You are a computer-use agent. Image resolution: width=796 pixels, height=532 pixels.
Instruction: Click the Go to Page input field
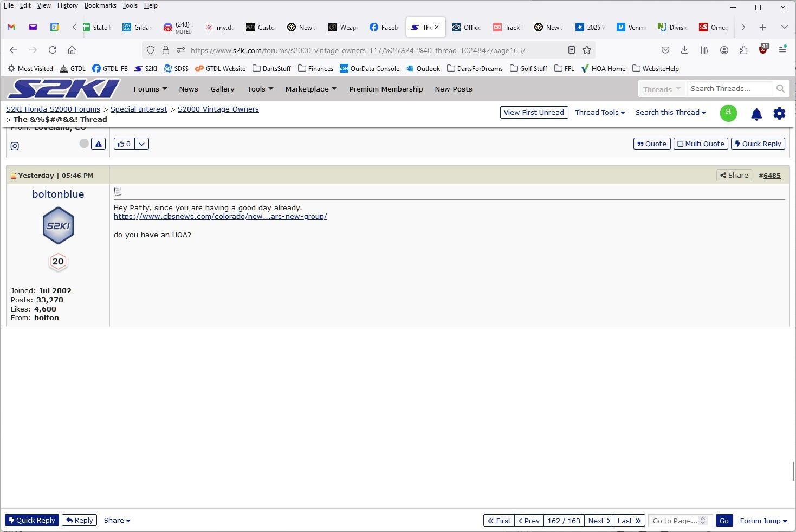tap(675, 521)
